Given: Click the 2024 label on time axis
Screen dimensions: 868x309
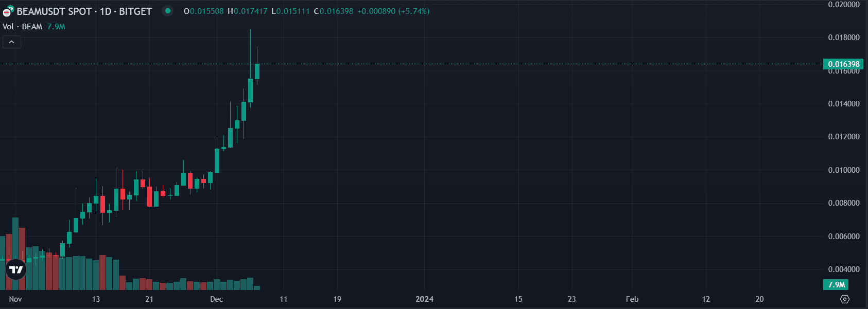Looking at the screenshot, I should coord(424,299).
